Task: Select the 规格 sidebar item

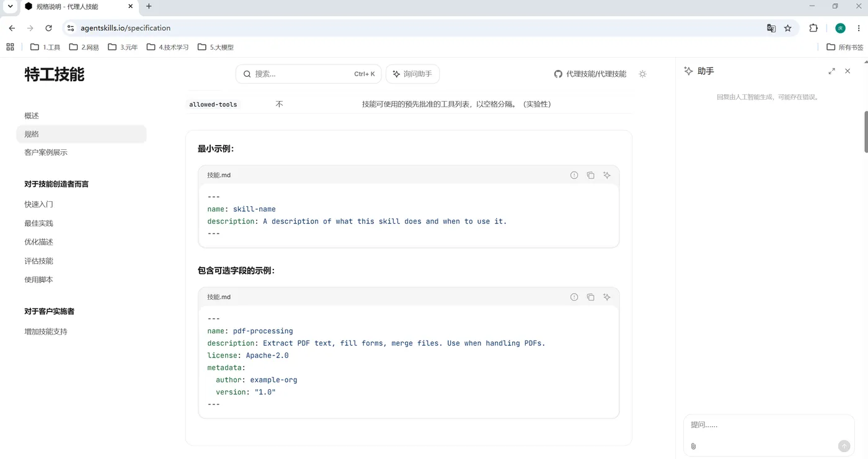Action: click(x=81, y=134)
